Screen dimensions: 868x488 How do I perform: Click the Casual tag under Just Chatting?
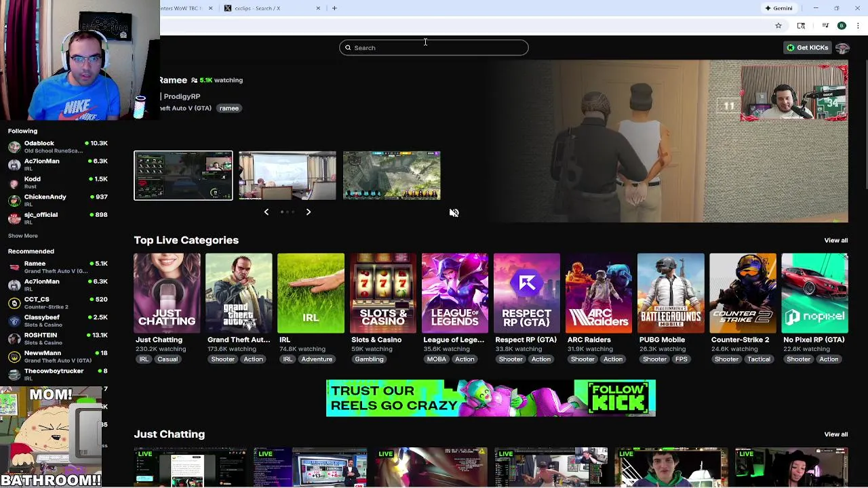coord(167,359)
